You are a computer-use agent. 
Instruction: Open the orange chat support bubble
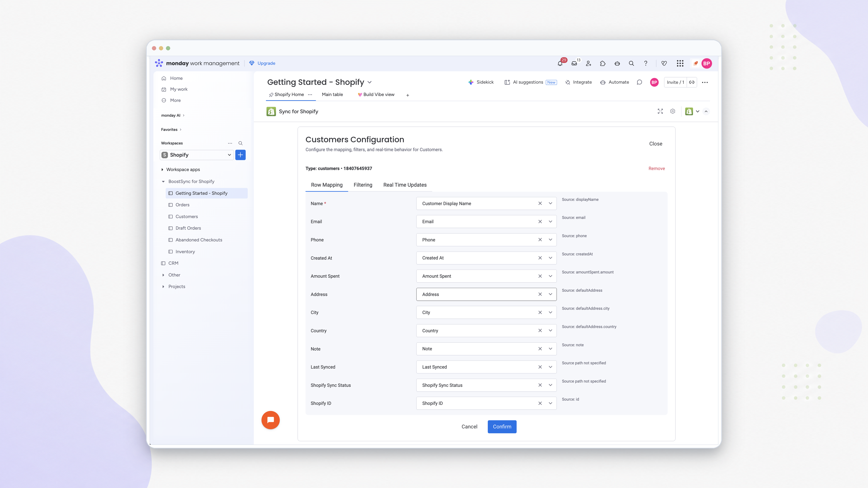pyautogui.click(x=271, y=420)
